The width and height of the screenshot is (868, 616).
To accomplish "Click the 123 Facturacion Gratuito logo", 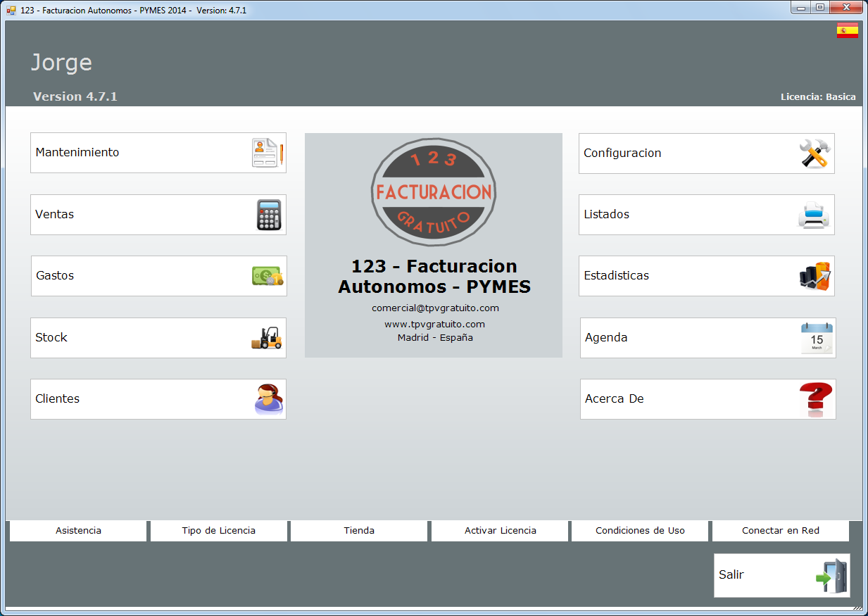I will pyautogui.click(x=434, y=191).
